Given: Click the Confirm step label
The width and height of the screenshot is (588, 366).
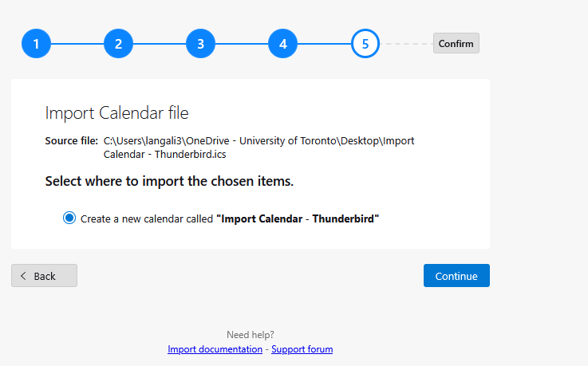Looking at the screenshot, I should pyautogui.click(x=456, y=43).
